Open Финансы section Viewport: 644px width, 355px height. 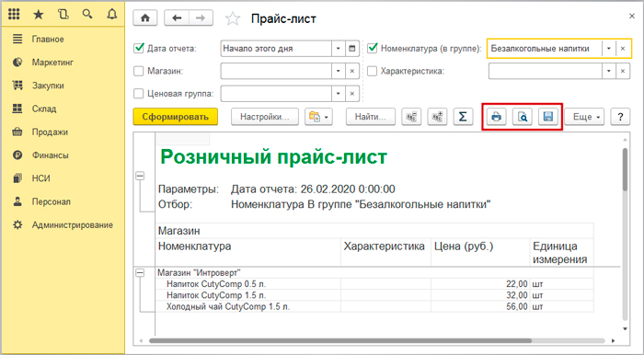tap(50, 155)
